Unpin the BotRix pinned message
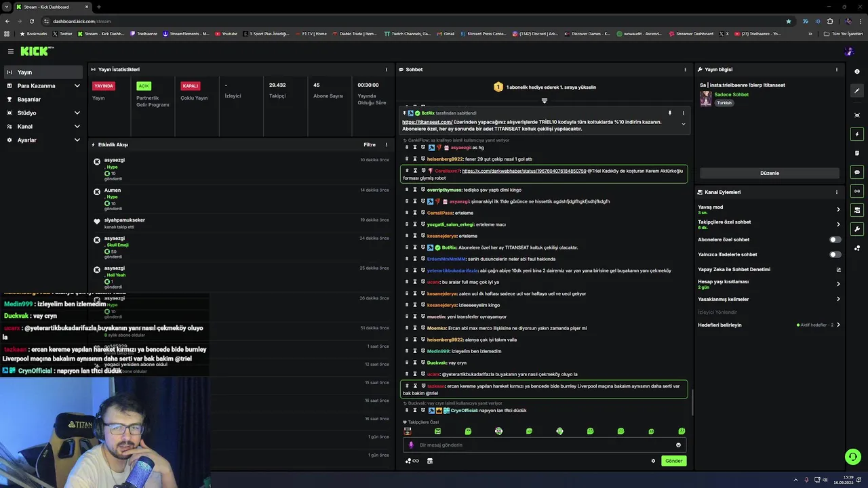Screen dimensions: 868x488 [x=669, y=113]
